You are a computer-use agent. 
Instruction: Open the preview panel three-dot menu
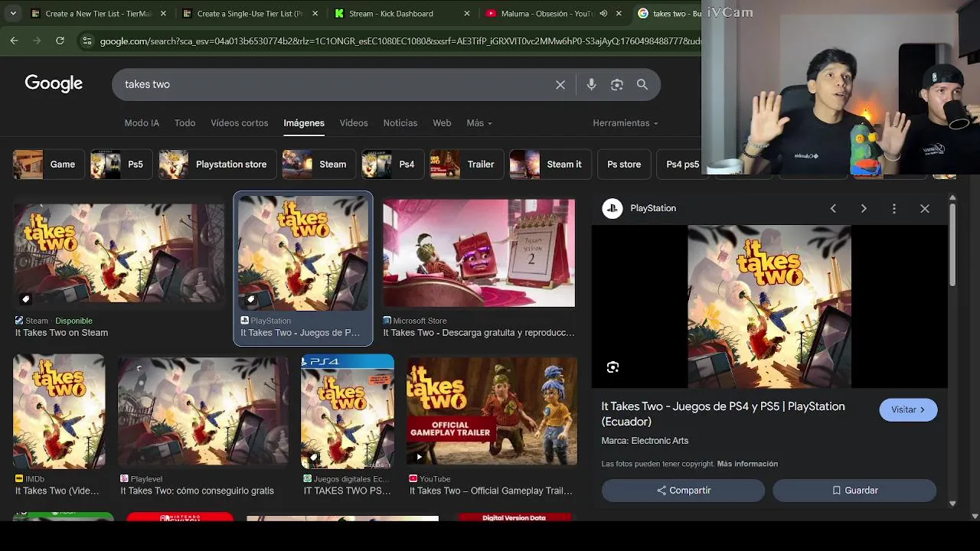[894, 208]
